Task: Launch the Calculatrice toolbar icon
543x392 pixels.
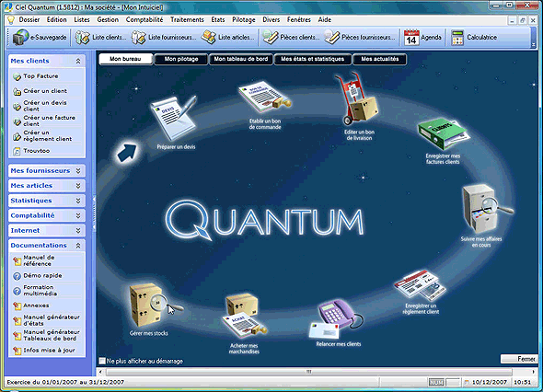Action: pos(457,38)
